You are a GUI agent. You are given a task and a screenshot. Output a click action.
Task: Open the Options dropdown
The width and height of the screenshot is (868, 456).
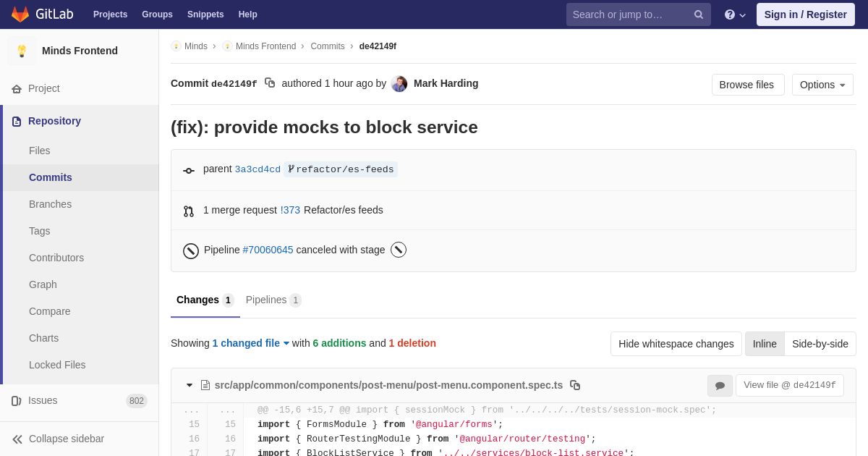coord(822,85)
